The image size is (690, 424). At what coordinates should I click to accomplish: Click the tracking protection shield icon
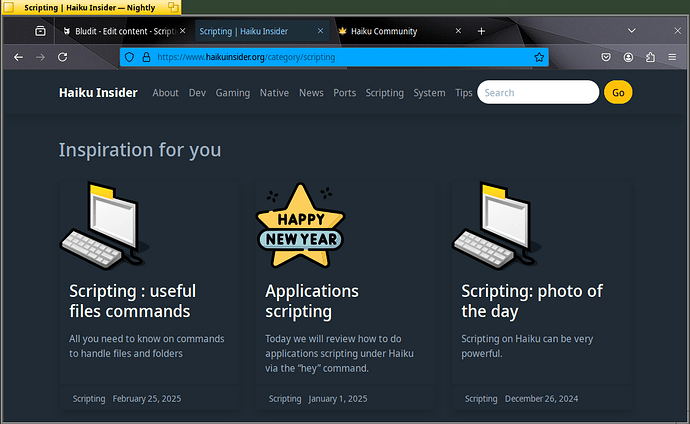tap(129, 57)
